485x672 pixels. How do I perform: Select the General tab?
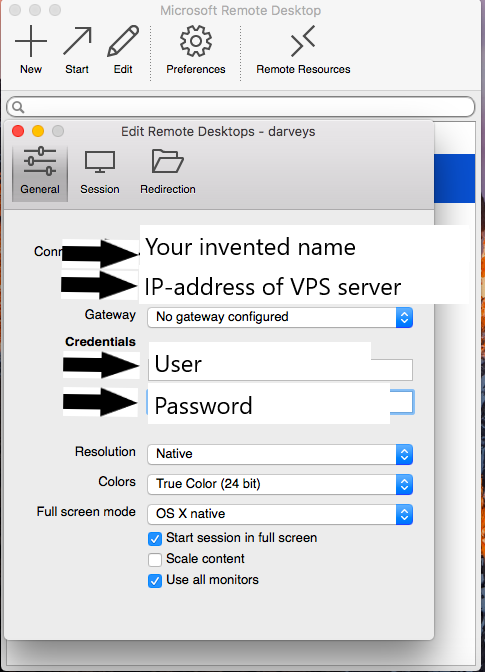click(x=40, y=172)
